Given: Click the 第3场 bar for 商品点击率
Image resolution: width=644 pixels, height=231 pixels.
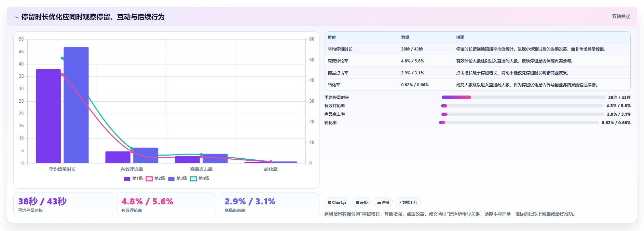Looking at the screenshot, I should pyautogui.click(x=215, y=159).
